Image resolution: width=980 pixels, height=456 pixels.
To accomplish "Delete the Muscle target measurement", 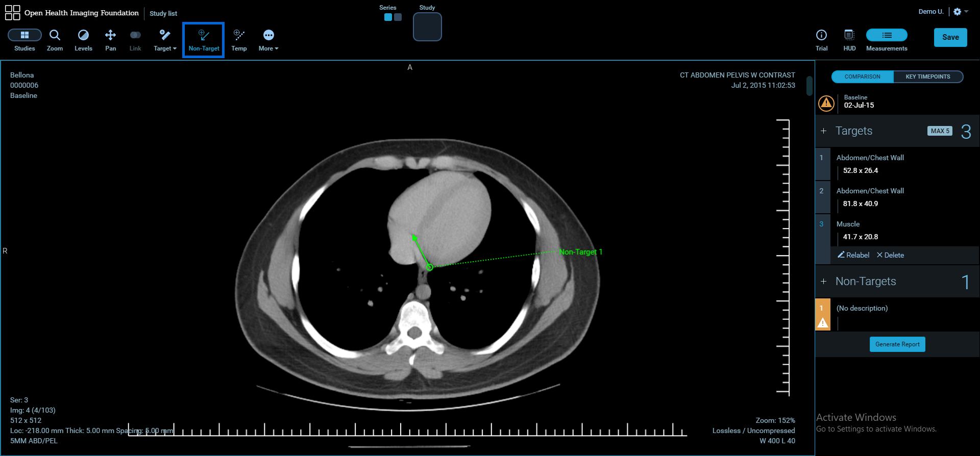I will [x=890, y=255].
